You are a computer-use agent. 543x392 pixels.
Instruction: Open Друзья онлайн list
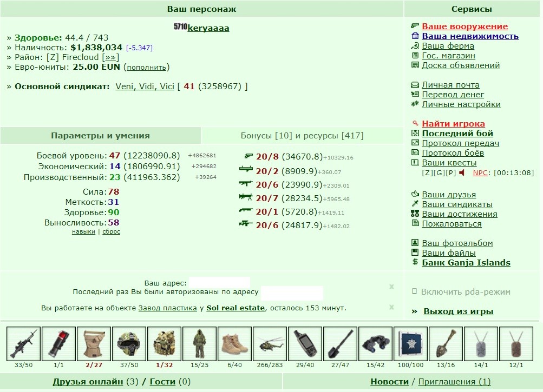88,382
